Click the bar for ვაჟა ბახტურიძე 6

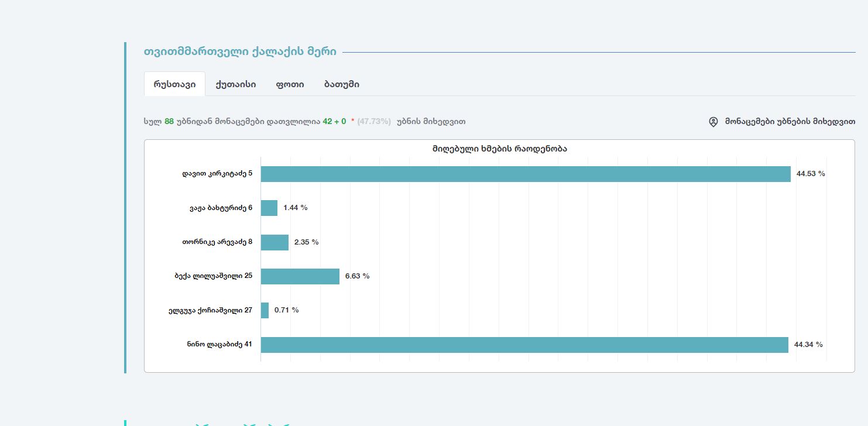(x=269, y=208)
